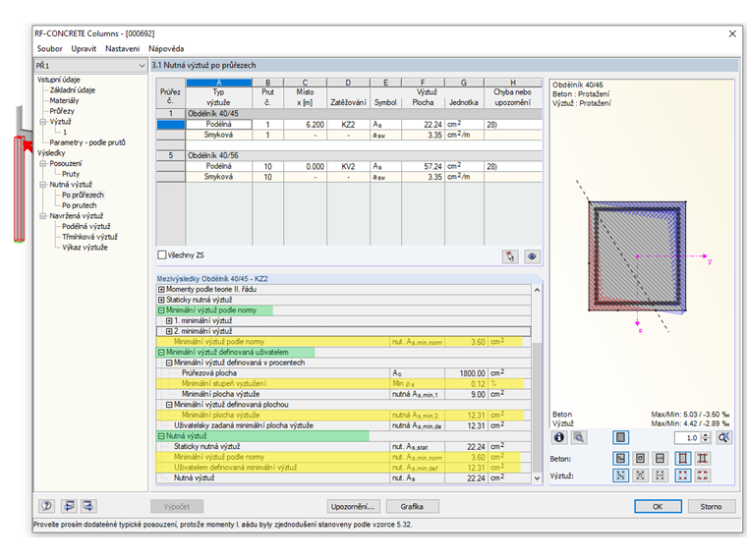This screenshot has height=560, width=747.
Task: Select the first Výztuž strain display icon
Action: [x=621, y=476]
